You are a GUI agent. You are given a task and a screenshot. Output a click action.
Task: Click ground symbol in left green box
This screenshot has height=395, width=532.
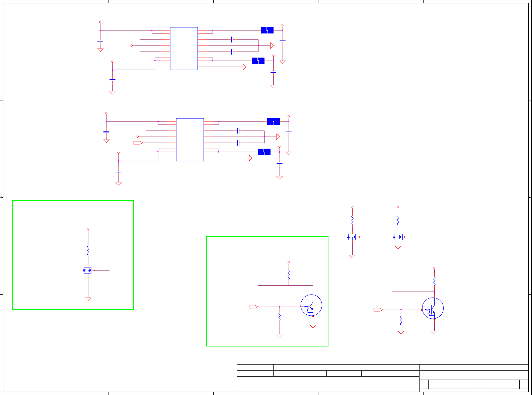(88, 299)
